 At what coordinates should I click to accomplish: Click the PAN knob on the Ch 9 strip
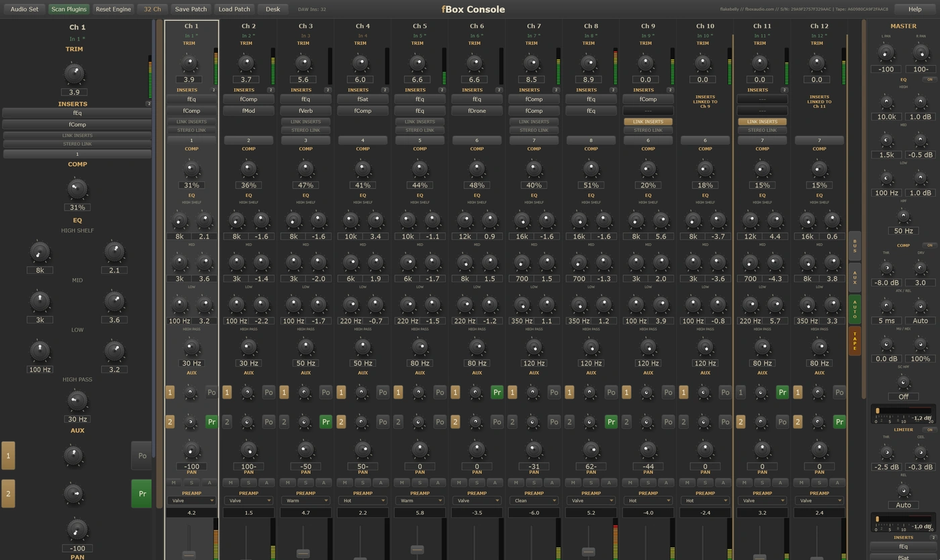pos(648,450)
